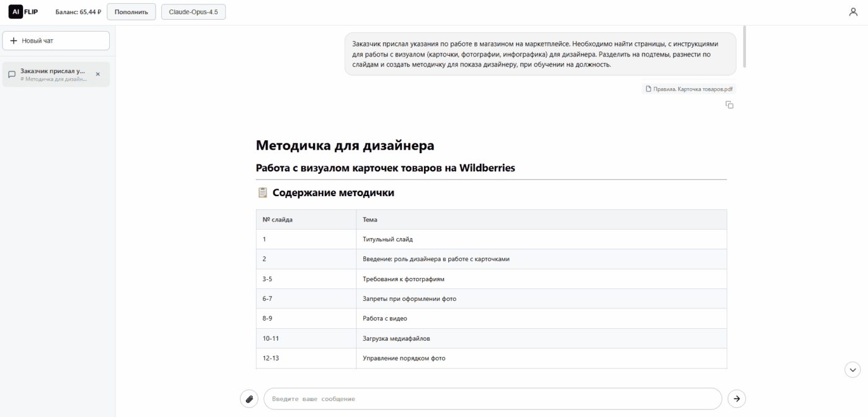Screen dimensions: 868x417
Task: Click the chat vertical scrollbar
Action: point(744,47)
